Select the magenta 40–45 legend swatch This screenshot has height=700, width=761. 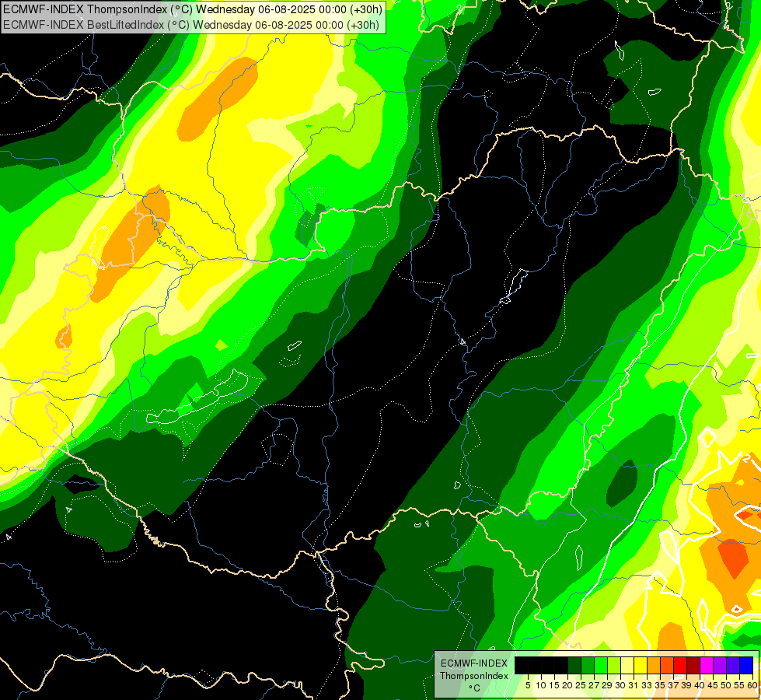coord(707,666)
